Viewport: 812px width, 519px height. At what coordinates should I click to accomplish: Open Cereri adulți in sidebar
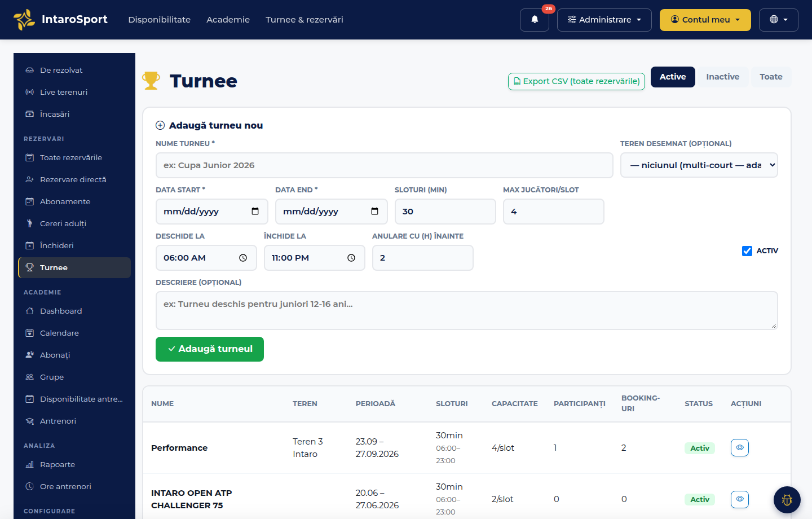coord(74,223)
